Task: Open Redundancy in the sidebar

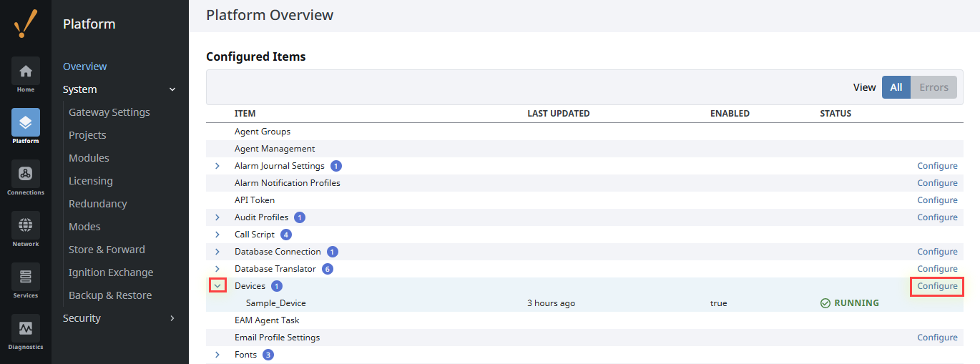Action: 98,204
